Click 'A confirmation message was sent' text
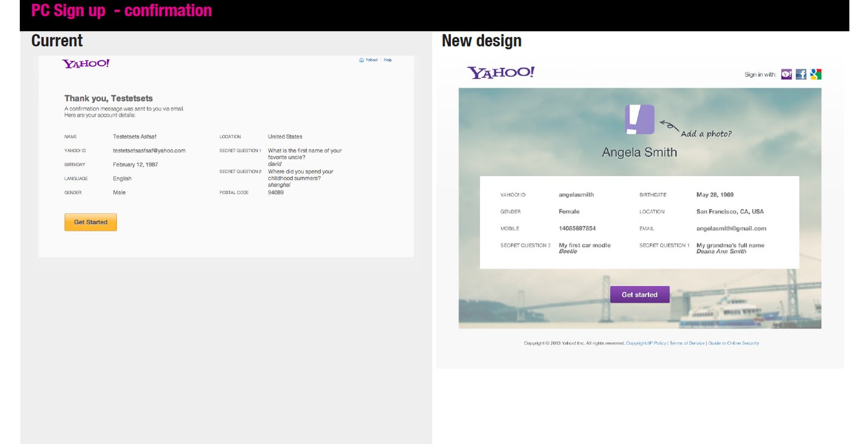 click(x=124, y=109)
